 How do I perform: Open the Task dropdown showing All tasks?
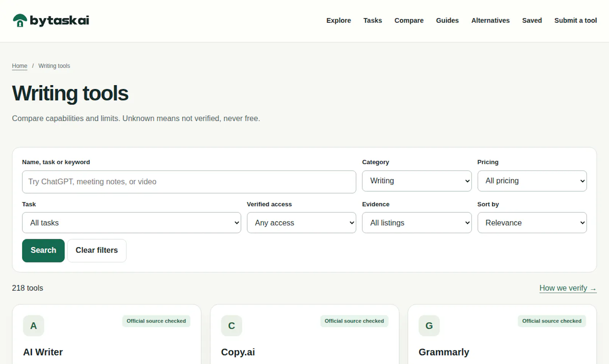131,223
